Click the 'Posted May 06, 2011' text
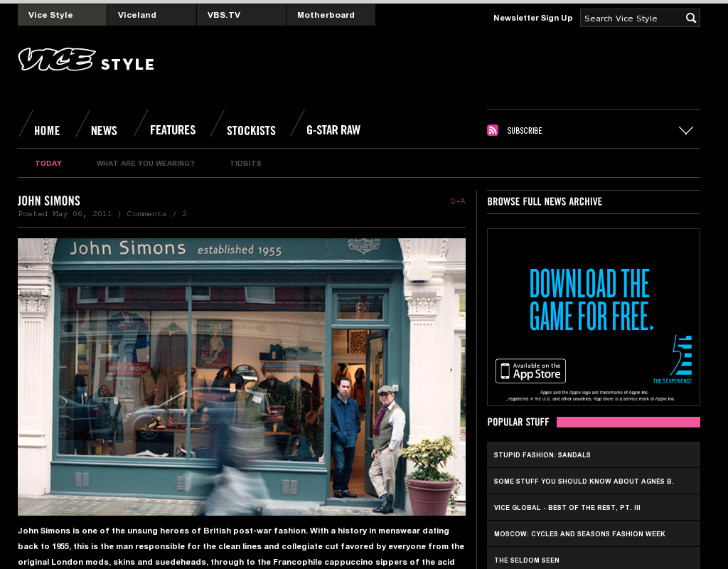728x569 pixels. coord(65,213)
